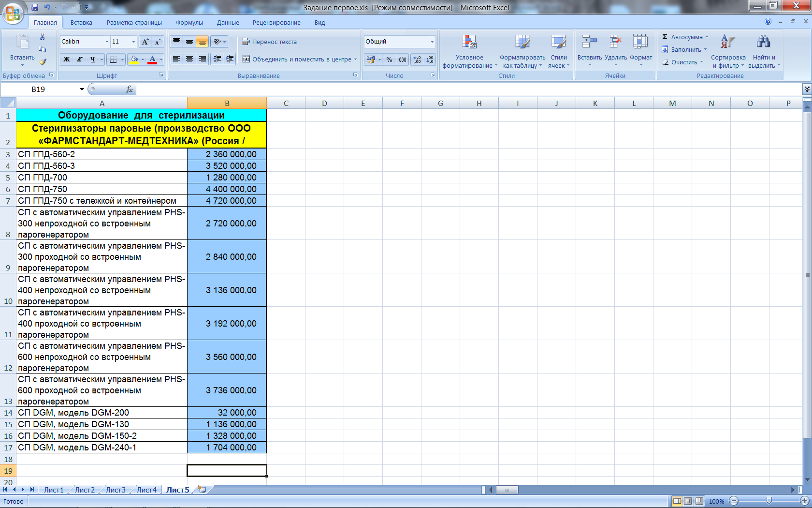Insert new worksheet tab icon
The width and height of the screenshot is (812, 508).
(x=202, y=490)
